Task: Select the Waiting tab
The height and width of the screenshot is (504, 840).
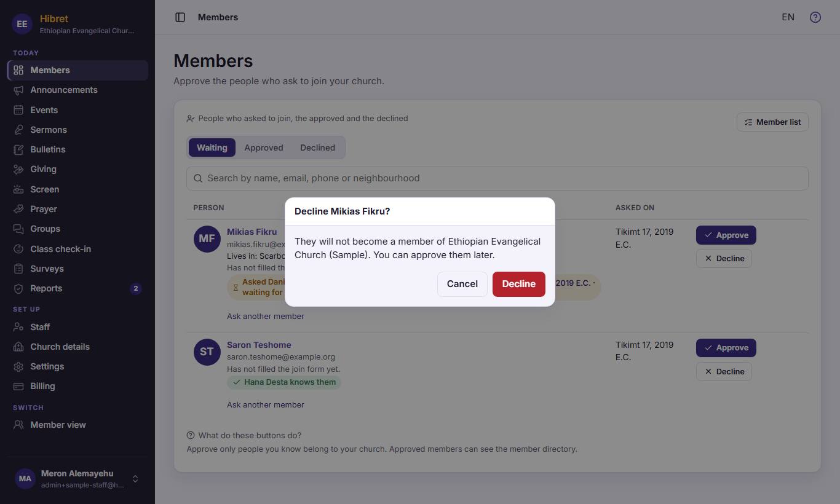Action: (212, 148)
